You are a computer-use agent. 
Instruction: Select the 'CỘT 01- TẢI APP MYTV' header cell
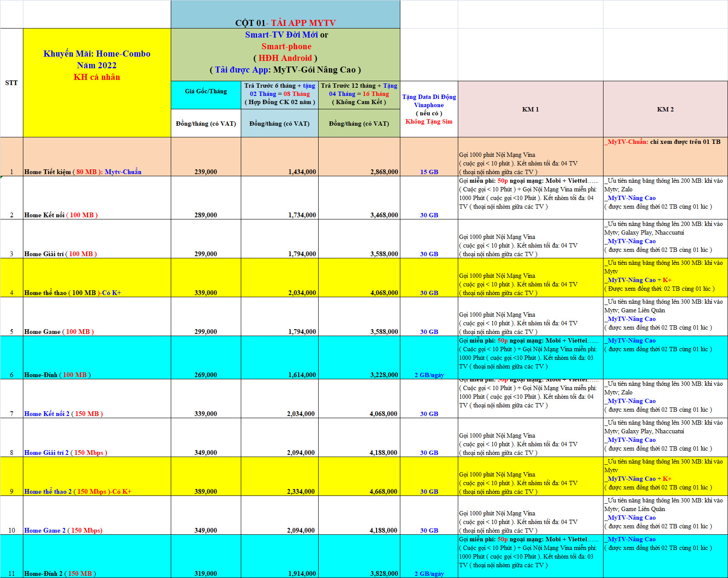(285, 15)
